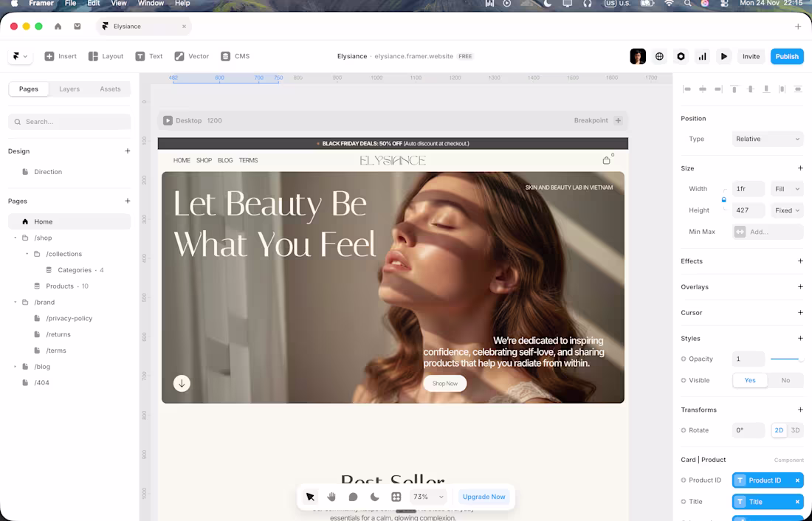Viewport: 812px width, 521px height.
Task: Select the Vector tool
Action: coord(192,56)
